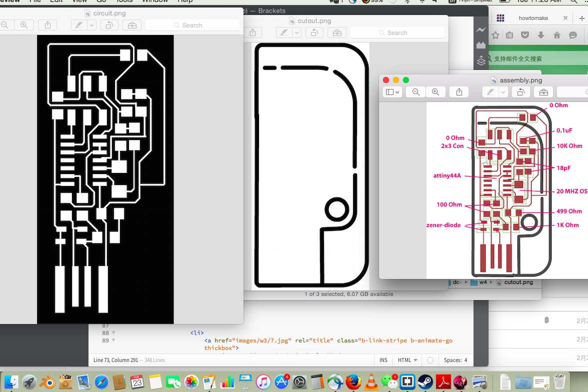Open Calendar from the Dock
The height and width of the screenshot is (392, 588).
(137, 382)
